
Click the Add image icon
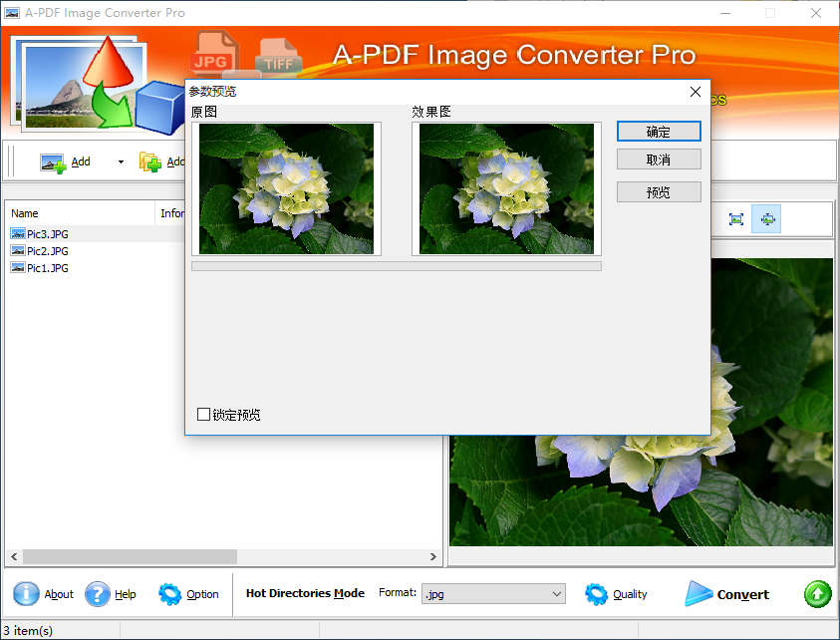pos(53,162)
